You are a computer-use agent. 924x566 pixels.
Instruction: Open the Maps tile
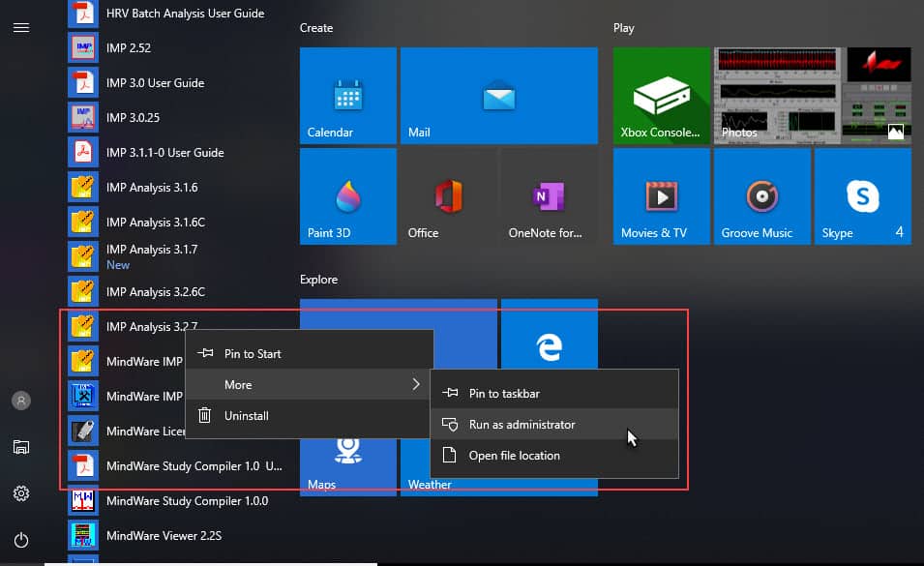point(348,467)
